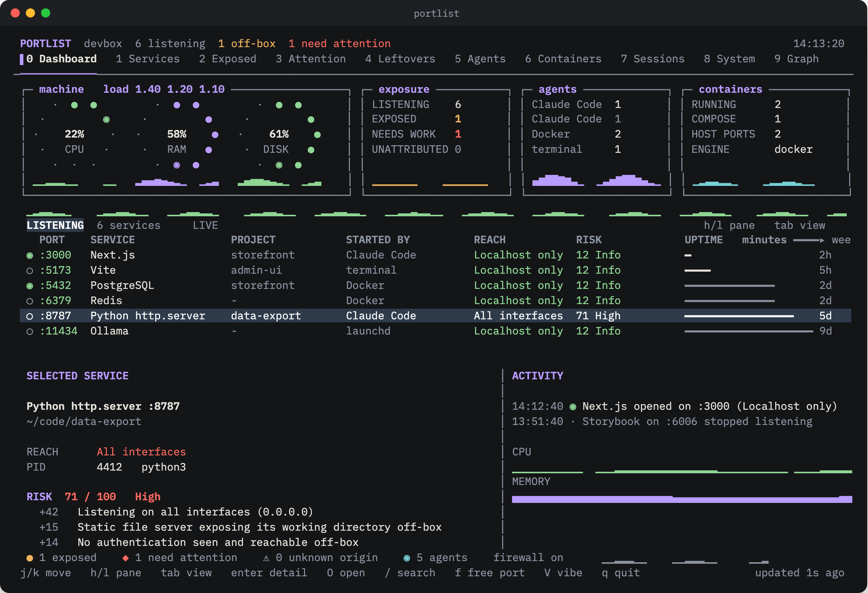Click the purple MEMORY activity bar
The image size is (868, 593).
click(682, 499)
